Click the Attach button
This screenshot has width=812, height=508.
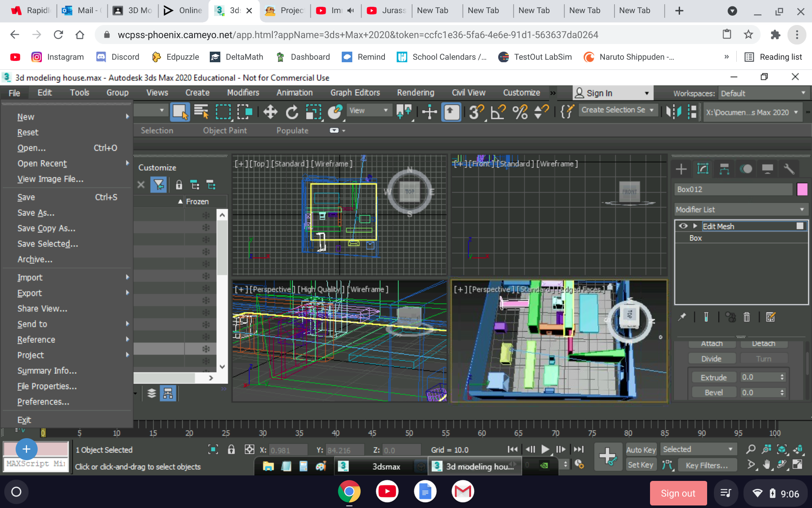712,343
